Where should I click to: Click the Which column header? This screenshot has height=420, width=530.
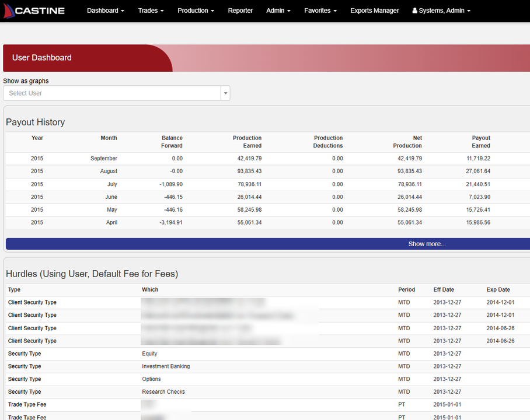(150, 289)
